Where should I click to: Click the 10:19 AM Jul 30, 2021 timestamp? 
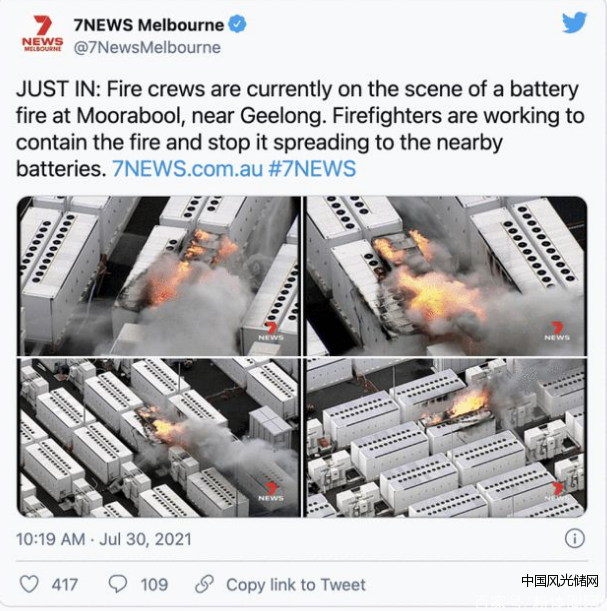(x=104, y=539)
